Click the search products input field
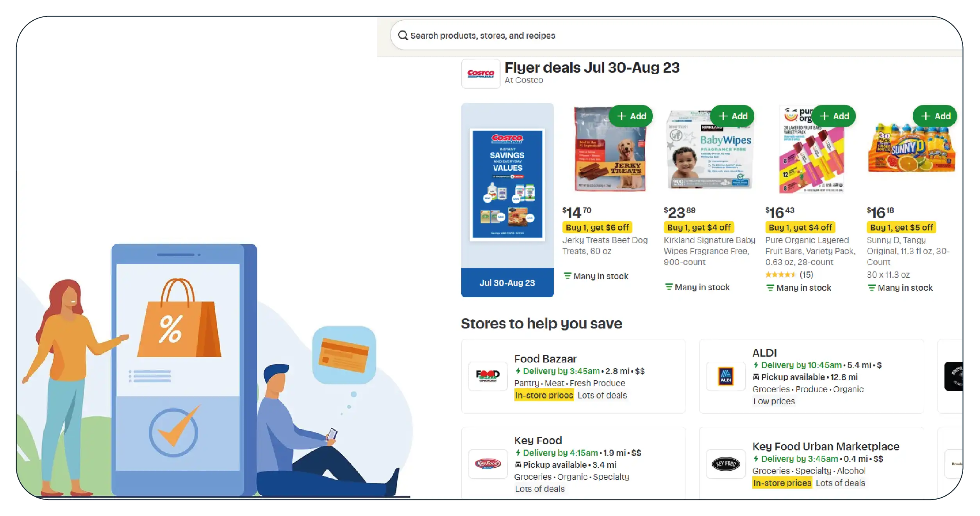 (676, 36)
